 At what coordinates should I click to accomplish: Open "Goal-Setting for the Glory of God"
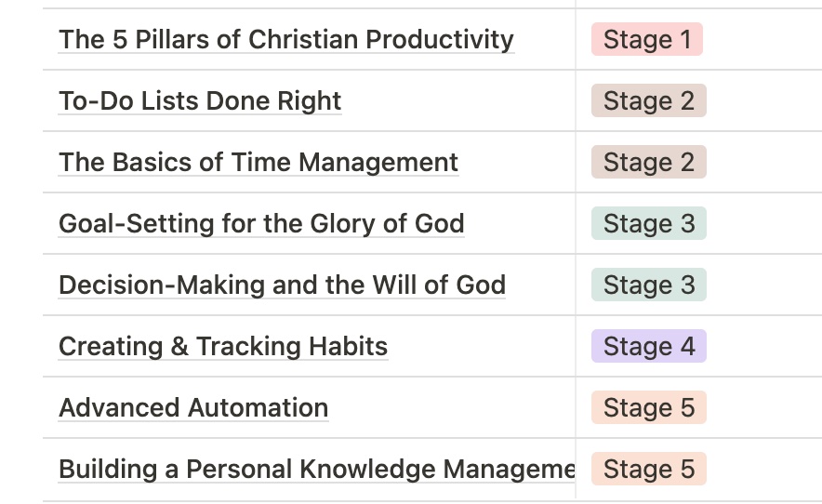click(261, 223)
